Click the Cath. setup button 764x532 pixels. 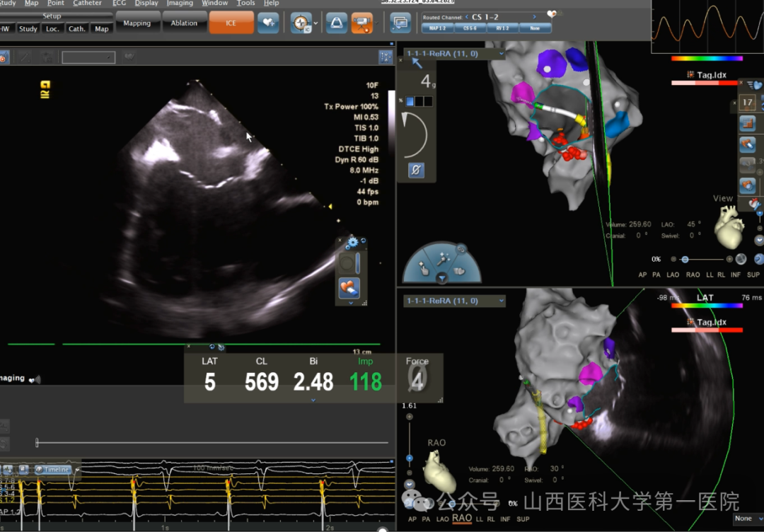77,29
